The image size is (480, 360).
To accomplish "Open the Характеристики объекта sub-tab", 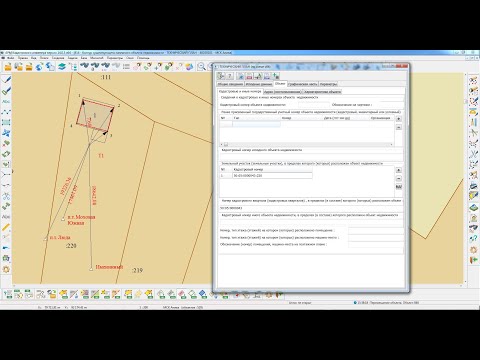I will (x=322, y=91).
